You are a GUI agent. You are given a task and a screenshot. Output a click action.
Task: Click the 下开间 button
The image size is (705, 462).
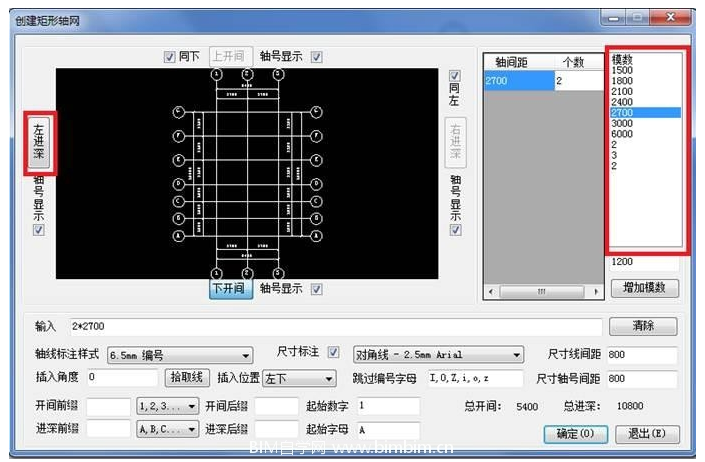point(231,289)
